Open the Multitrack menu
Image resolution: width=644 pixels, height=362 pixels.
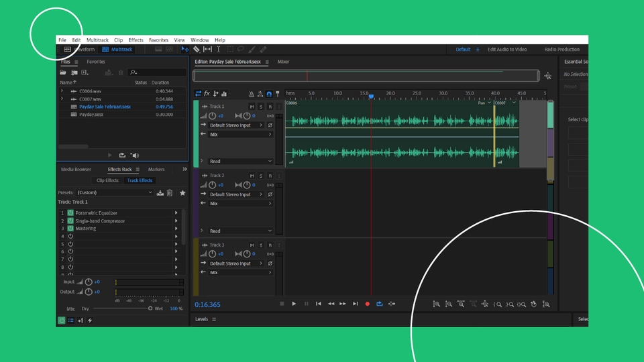(97, 40)
